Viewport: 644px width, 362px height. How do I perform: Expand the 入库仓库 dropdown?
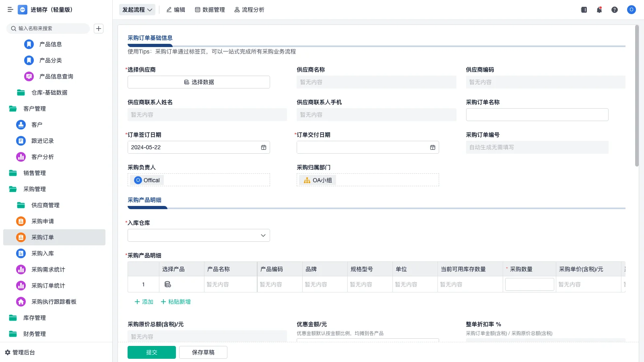pyautogui.click(x=262, y=235)
